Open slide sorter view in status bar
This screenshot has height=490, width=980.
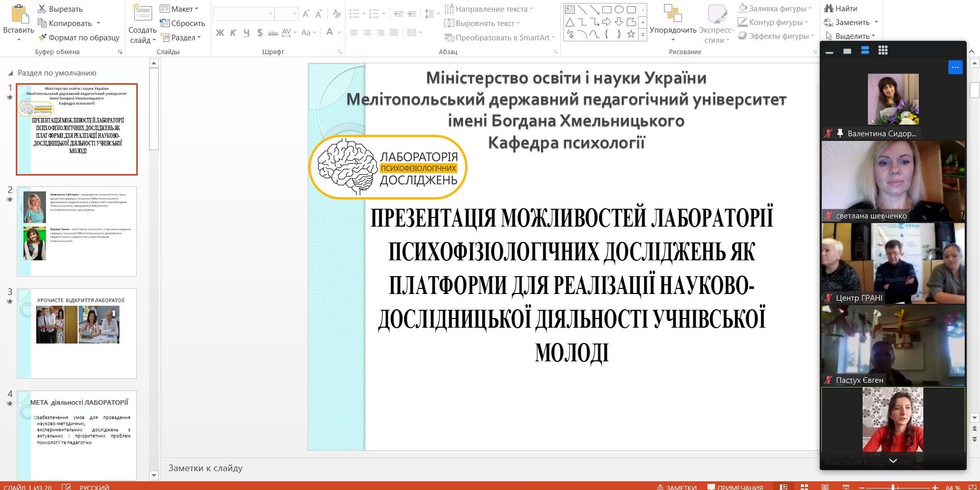(804, 487)
